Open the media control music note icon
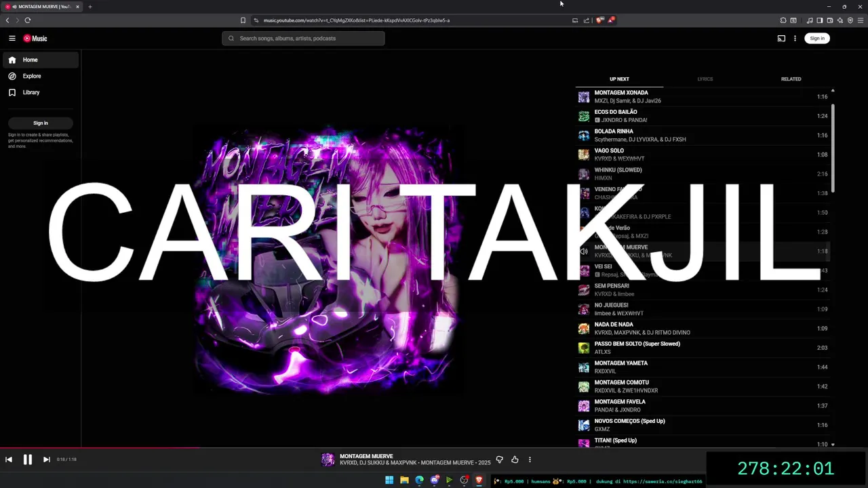Image resolution: width=868 pixels, height=488 pixels. 810,20
